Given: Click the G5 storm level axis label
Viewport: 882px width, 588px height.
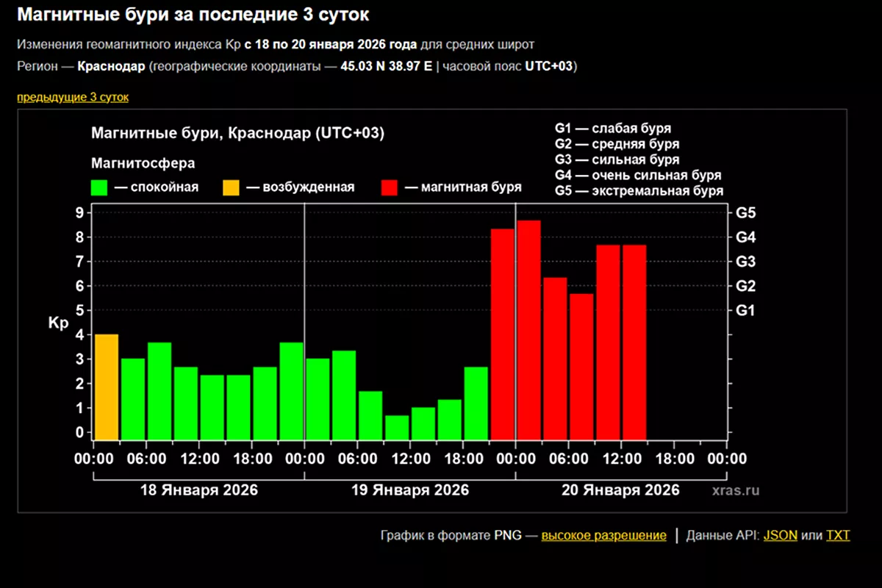Looking at the screenshot, I should [746, 213].
